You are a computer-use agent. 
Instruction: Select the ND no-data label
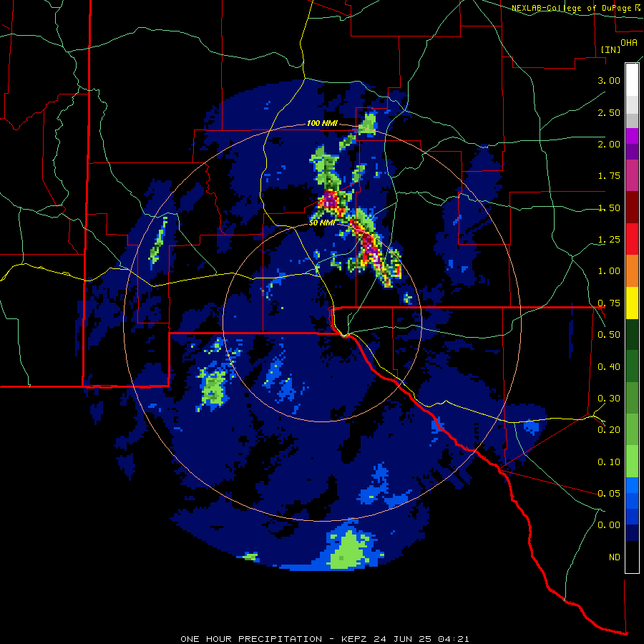click(x=615, y=557)
